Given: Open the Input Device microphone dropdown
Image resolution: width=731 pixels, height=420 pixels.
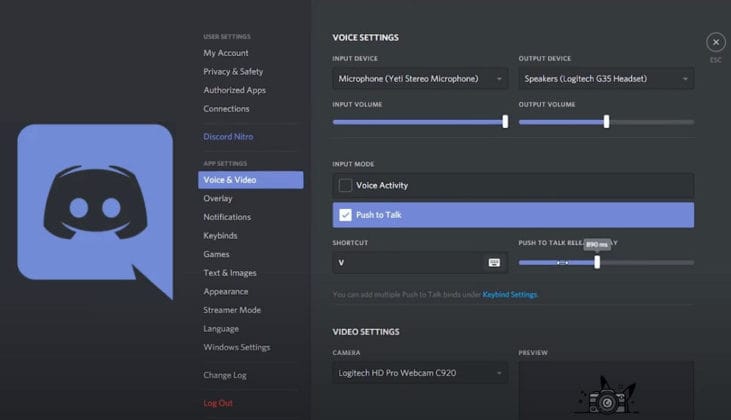Looking at the screenshot, I should 420,79.
